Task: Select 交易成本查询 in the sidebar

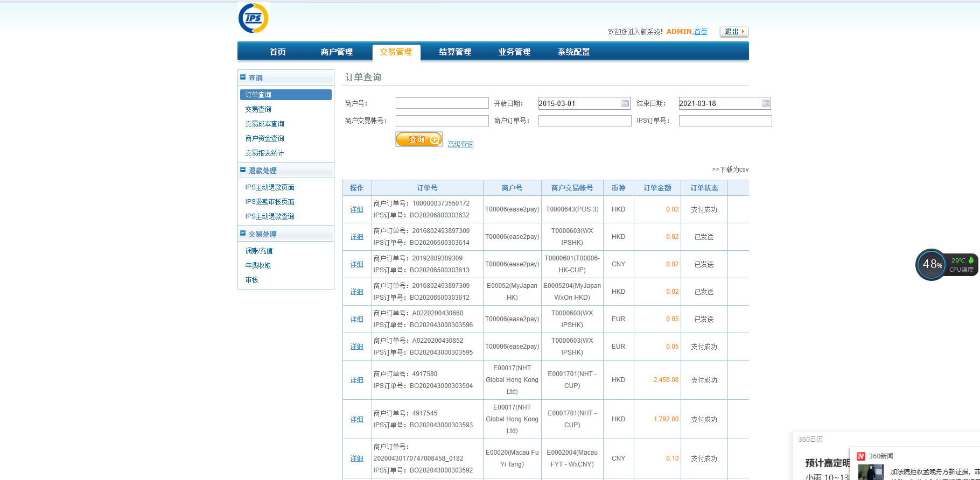Action: 265,124
